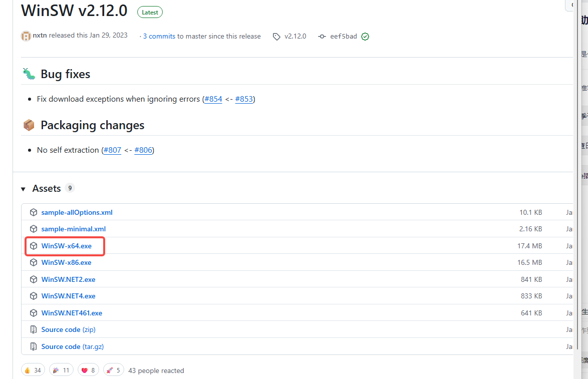Click the 833 KB file size
The image size is (588, 379).
click(x=531, y=296)
